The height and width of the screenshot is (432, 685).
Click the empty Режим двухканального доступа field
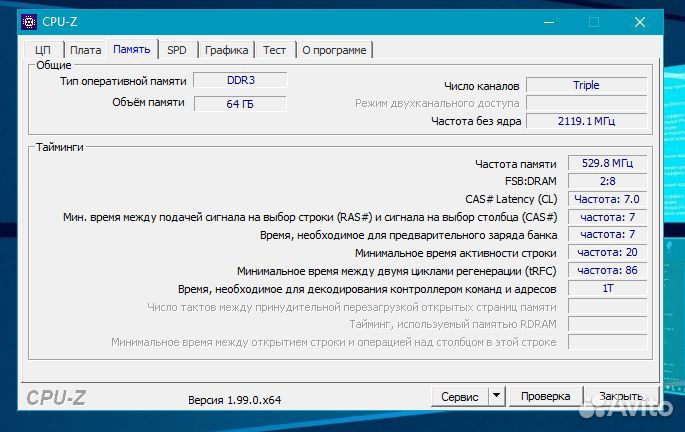[586, 103]
